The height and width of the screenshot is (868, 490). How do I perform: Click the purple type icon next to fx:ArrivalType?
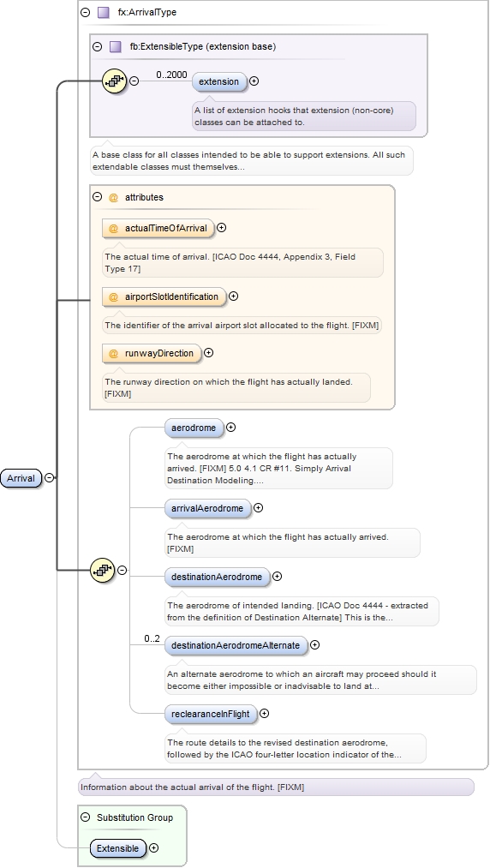[x=104, y=12]
